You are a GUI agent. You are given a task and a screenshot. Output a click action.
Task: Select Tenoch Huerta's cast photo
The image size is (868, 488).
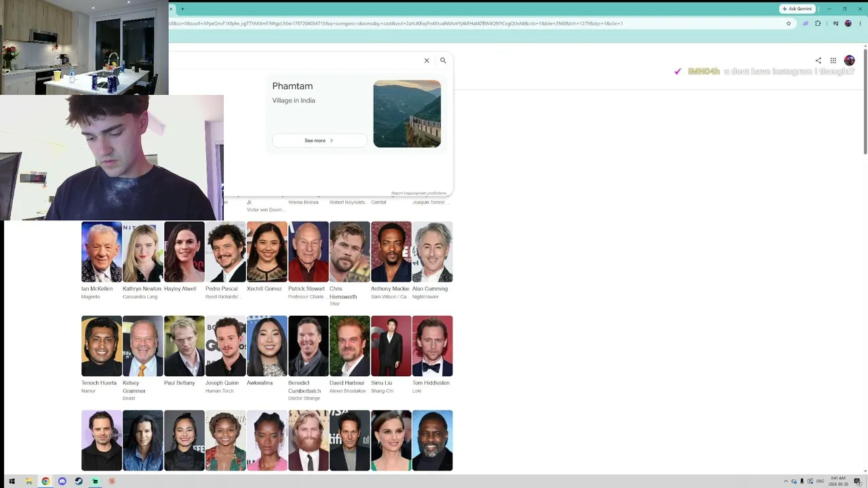coord(102,346)
